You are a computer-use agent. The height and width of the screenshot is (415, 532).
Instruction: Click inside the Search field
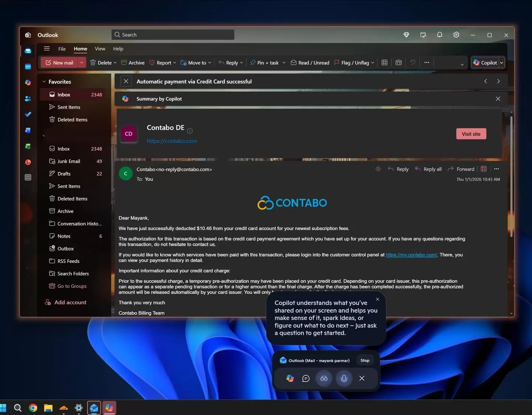click(x=172, y=34)
